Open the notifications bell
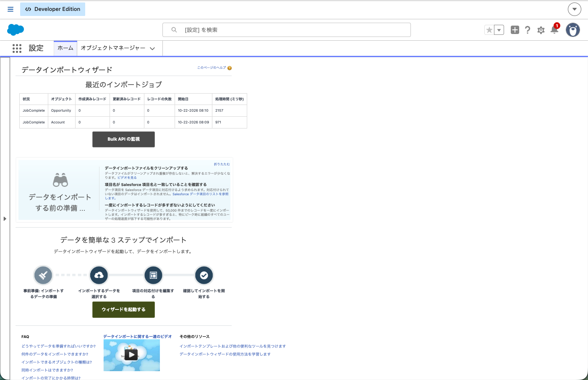Viewport: 588px width, 380px height. [x=554, y=29]
